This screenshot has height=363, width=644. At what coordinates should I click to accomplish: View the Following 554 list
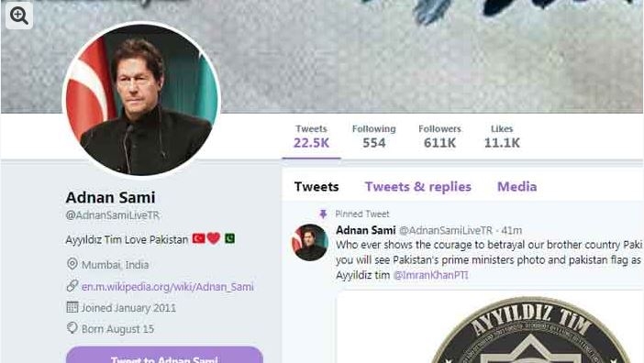pyautogui.click(x=373, y=137)
